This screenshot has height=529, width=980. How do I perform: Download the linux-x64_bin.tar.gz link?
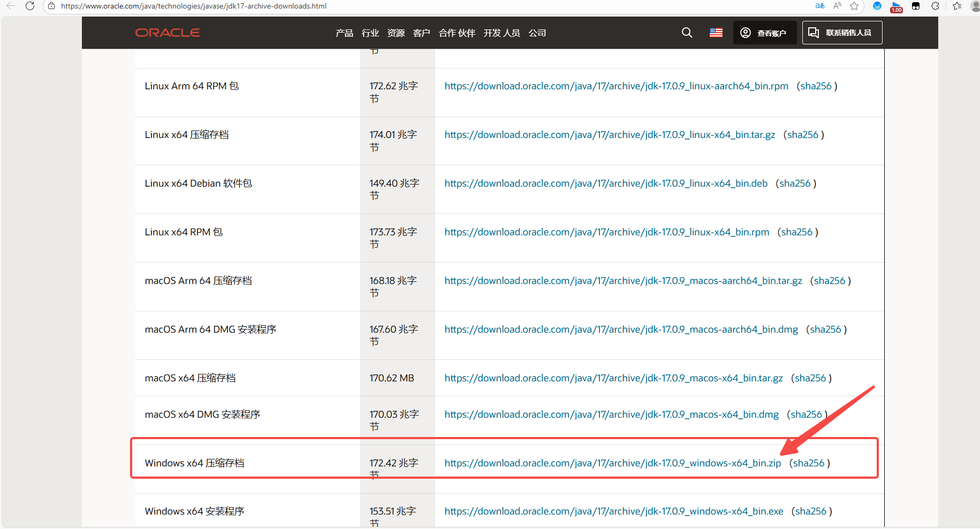[x=610, y=135]
